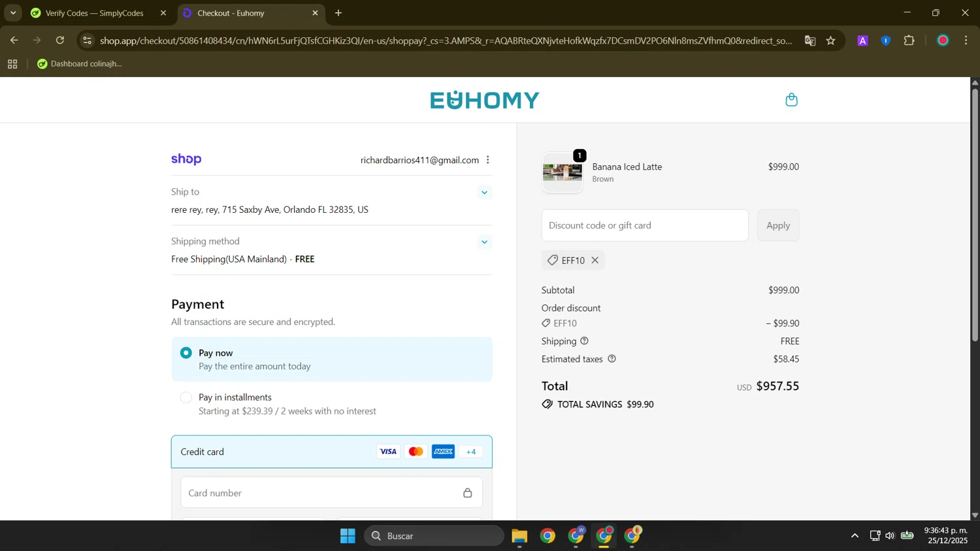The width and height of the screenshot is (980, 551).
Task: Open the browser extensions puzzle icon
Action: click(x=909, y=40)
